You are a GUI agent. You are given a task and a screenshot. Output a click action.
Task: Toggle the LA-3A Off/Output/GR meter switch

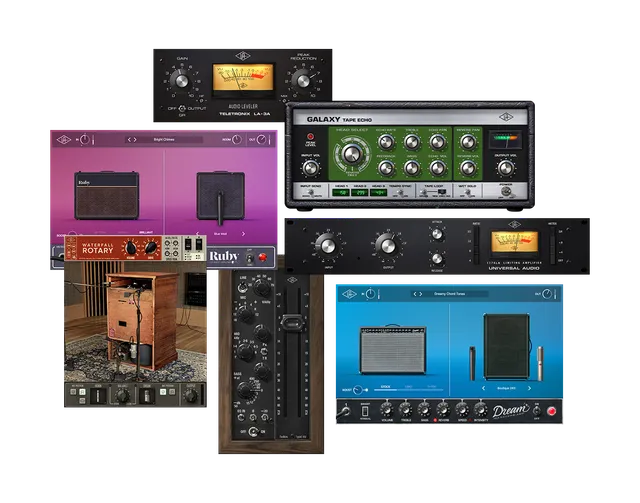(x=182, y=108)
